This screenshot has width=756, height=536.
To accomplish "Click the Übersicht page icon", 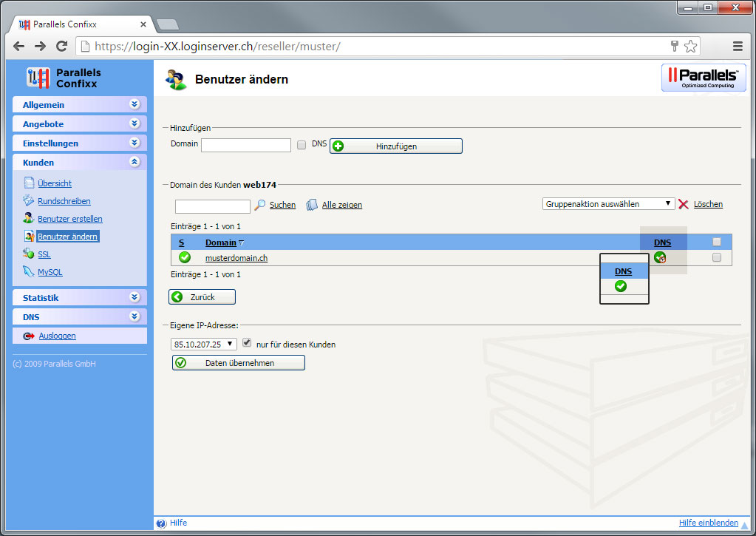I will point(29,183).
